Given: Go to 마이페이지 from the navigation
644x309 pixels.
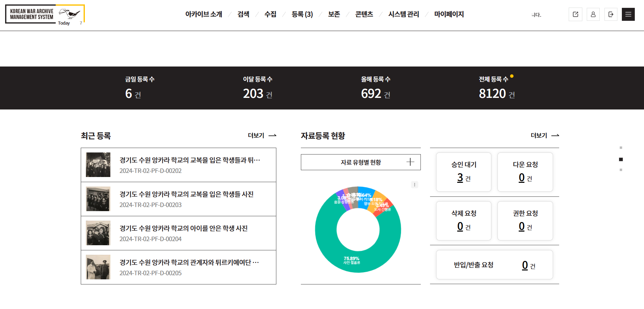Looking at the screenshot, I should pos(449,14).
